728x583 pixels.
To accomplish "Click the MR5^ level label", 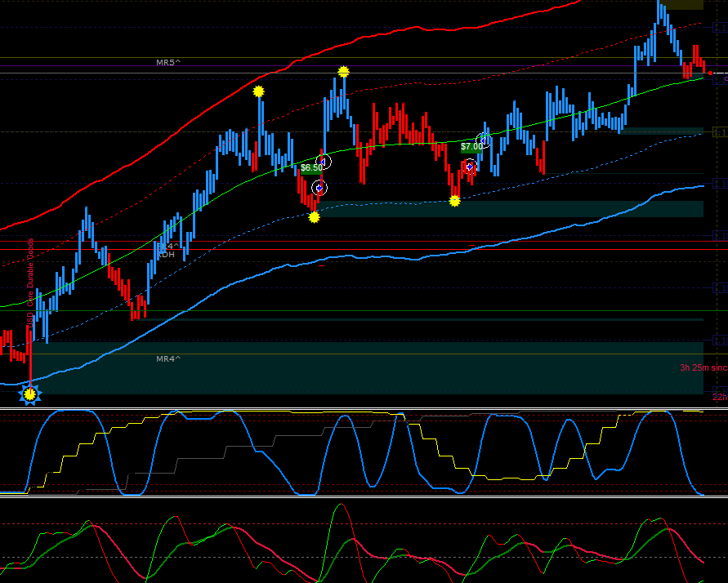I will point(168,62).
